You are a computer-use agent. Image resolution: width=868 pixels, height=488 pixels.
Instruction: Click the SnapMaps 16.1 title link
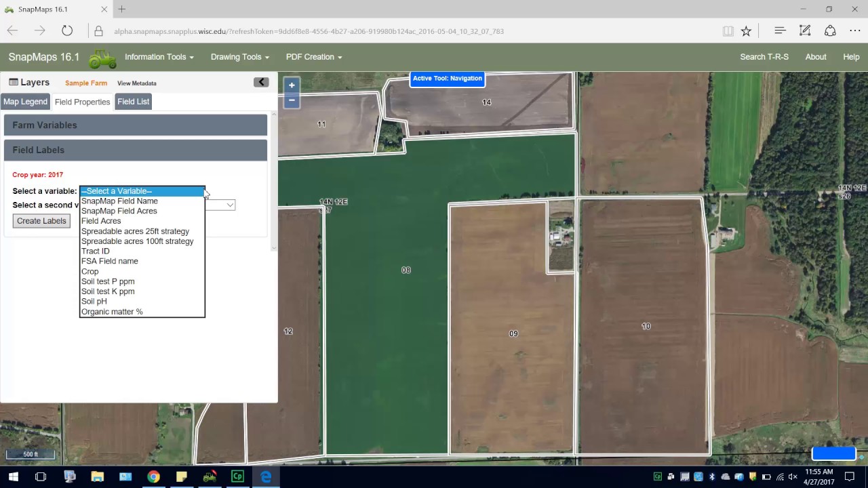click(44, 57)
